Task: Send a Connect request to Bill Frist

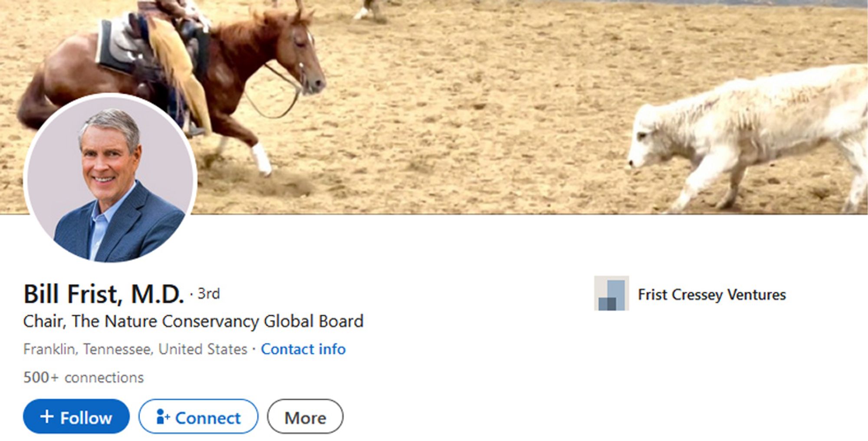Action: [198, 417]
